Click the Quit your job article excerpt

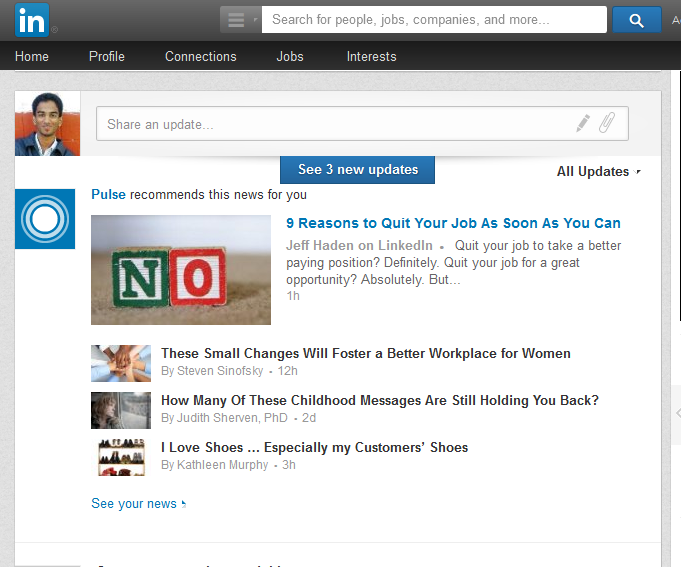[453, 263]
